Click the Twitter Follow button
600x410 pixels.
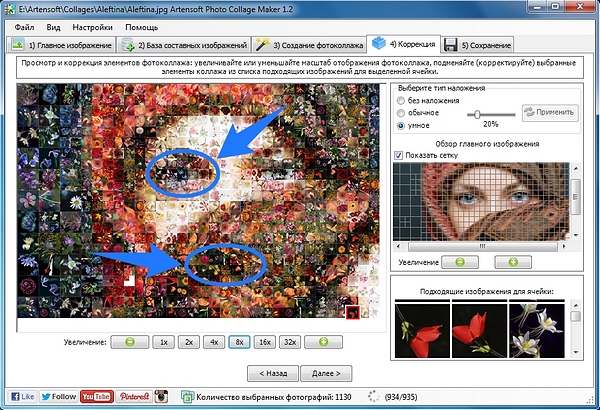[59, 397]
